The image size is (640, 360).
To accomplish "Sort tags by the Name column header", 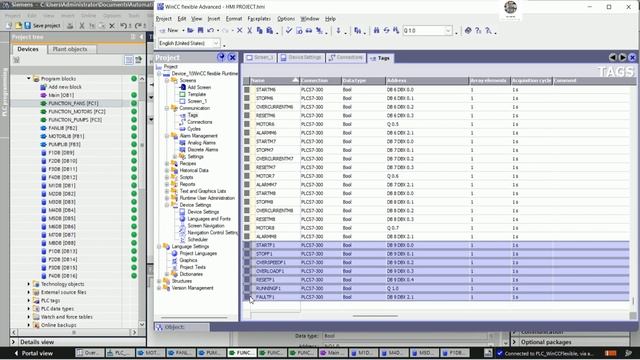I will (x=275, y=80).
